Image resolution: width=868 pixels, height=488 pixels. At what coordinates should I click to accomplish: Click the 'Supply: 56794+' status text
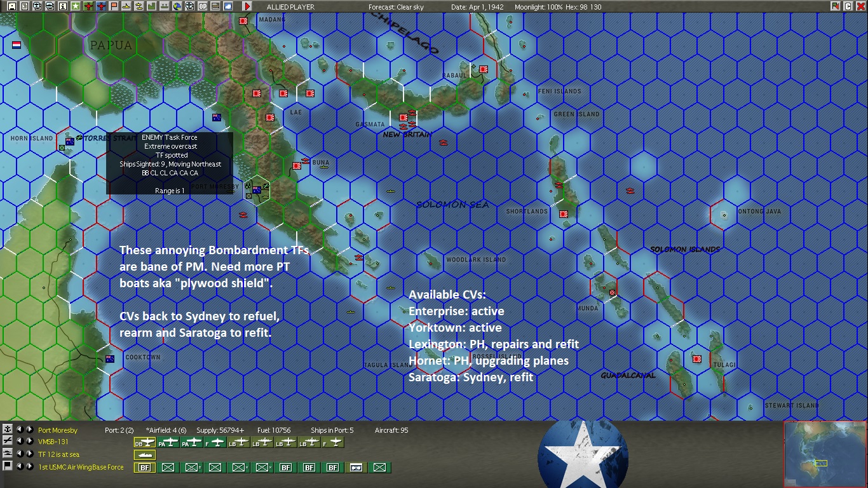pyautogui.click(x=220, y=430)
